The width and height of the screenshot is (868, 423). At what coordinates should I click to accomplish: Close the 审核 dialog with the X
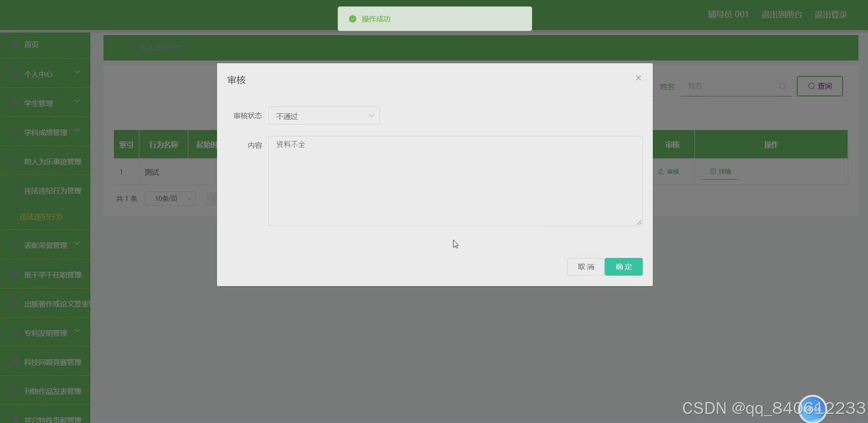pos(638,78)
